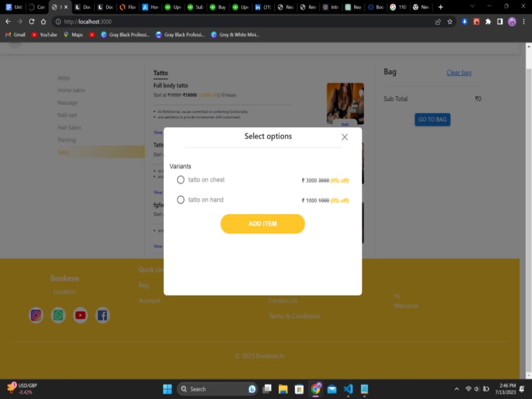532x399 pixels.
Task: Open the Windows Start button
Action: tap(167, 389)
